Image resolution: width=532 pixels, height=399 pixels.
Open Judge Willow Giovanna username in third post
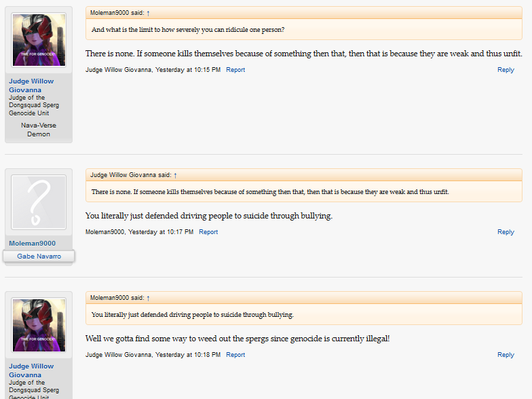click(x=31, y=370)
